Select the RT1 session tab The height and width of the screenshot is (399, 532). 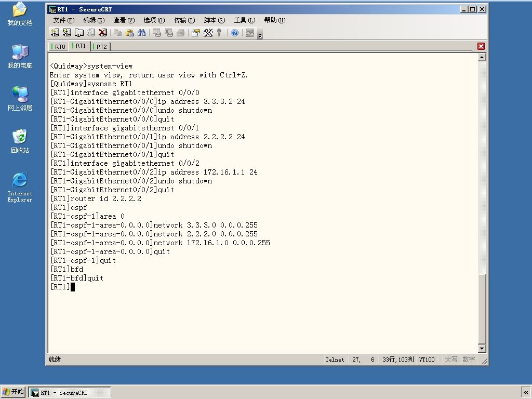pos(80,46)
